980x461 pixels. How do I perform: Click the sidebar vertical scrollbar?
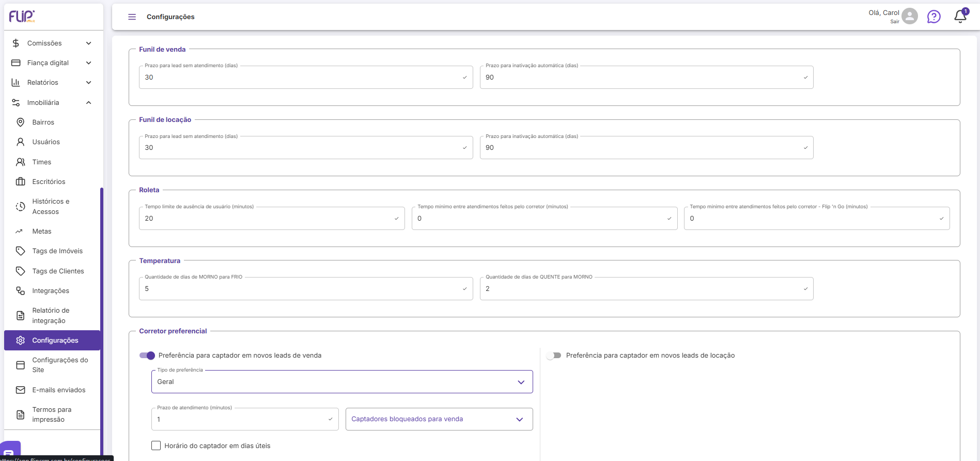pos(102,320)
